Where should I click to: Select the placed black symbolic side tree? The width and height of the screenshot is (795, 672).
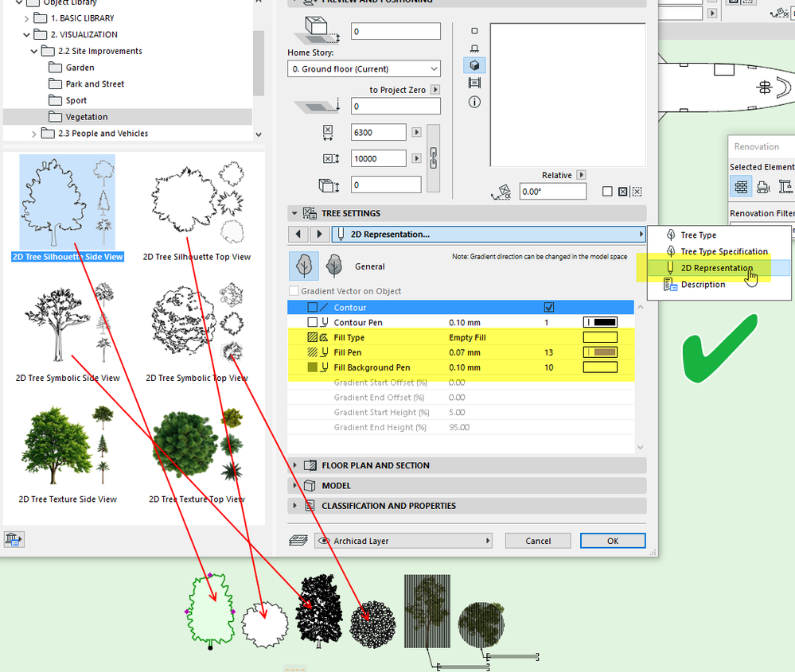coord(318,611)
